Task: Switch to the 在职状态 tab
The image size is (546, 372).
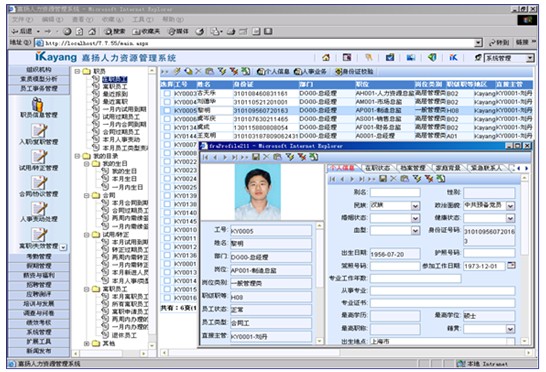Action: (377, 168)
